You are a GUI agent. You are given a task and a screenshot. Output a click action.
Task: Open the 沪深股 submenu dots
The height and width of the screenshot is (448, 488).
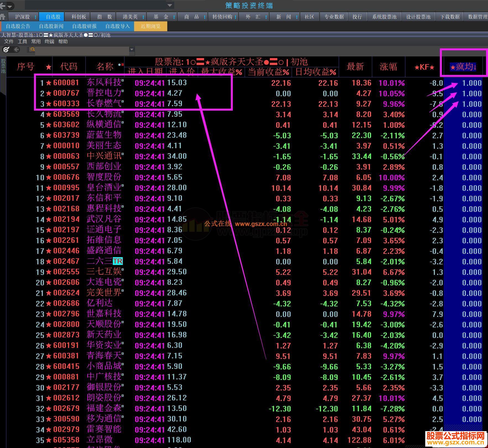click(x=35, y=17)
